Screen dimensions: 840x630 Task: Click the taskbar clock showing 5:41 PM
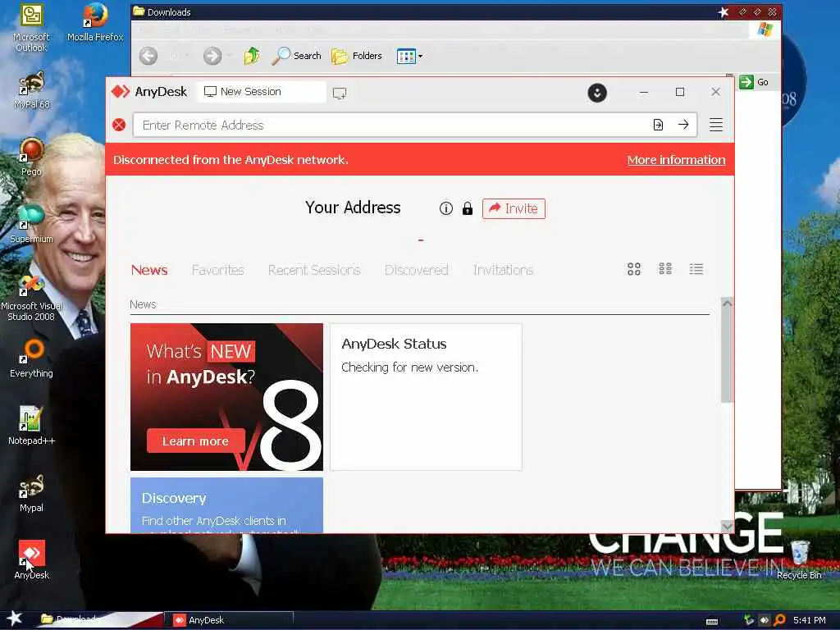click(810, 620)
